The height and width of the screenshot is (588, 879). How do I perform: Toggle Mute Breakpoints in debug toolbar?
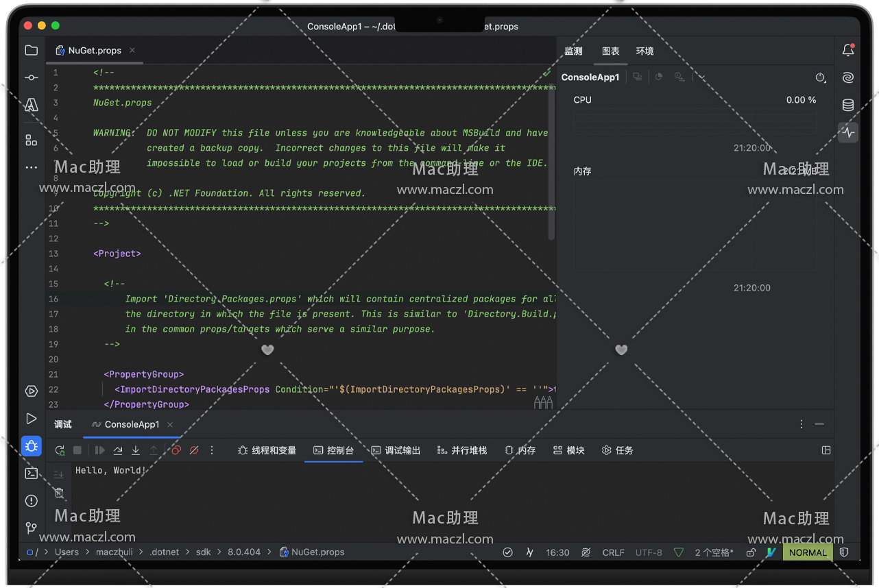tap(194, 450)
